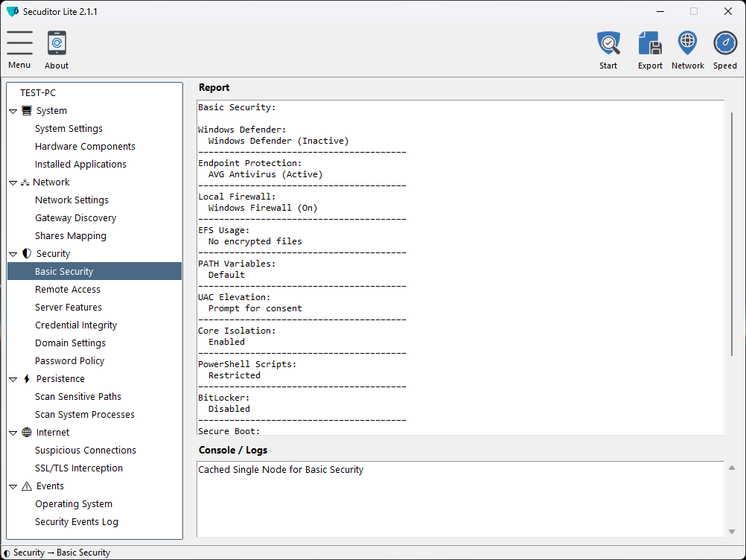Click the Console log scroll down arrow
746x560 pixels.
pyautogui.click(x=732, y=531)
